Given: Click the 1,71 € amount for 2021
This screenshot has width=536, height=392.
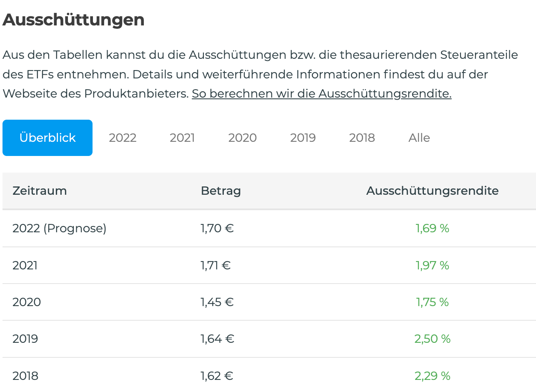Looking at the screenshot, I should [215, 265].
